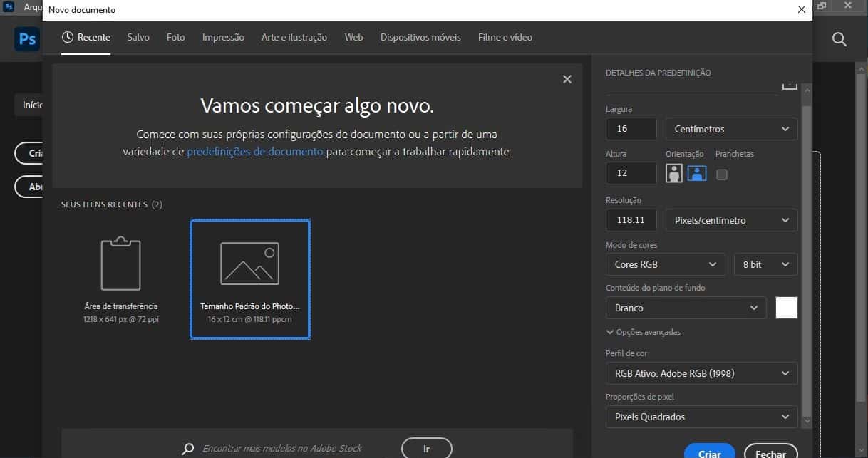Click the Photoshop home logo icon
Screen dimensions: 868x458
[x=27, y=39]
